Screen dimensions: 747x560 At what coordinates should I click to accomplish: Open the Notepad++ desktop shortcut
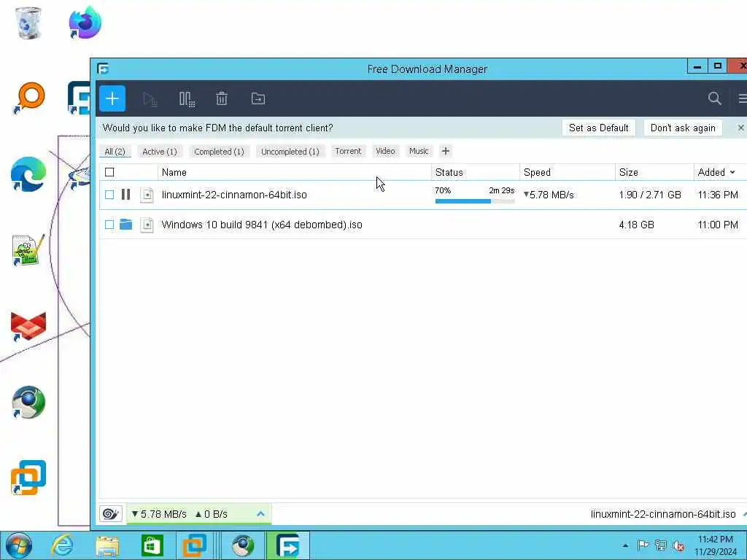(28, 249)
